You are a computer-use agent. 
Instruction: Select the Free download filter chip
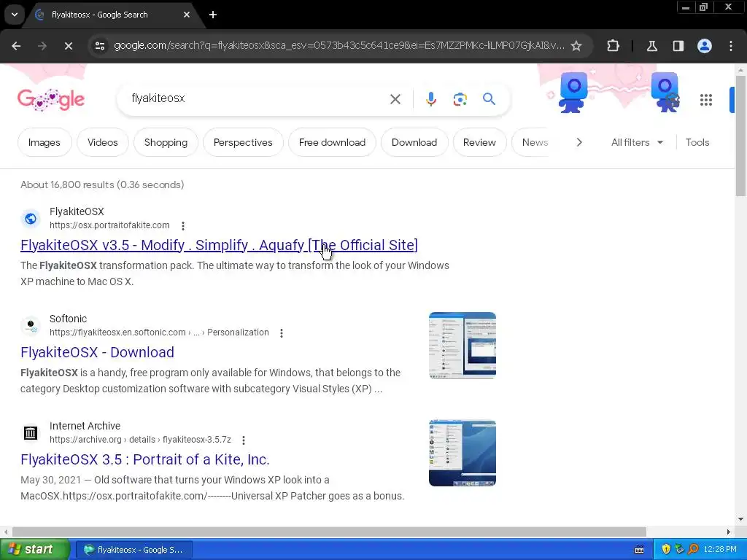click(x=332, y=142)
